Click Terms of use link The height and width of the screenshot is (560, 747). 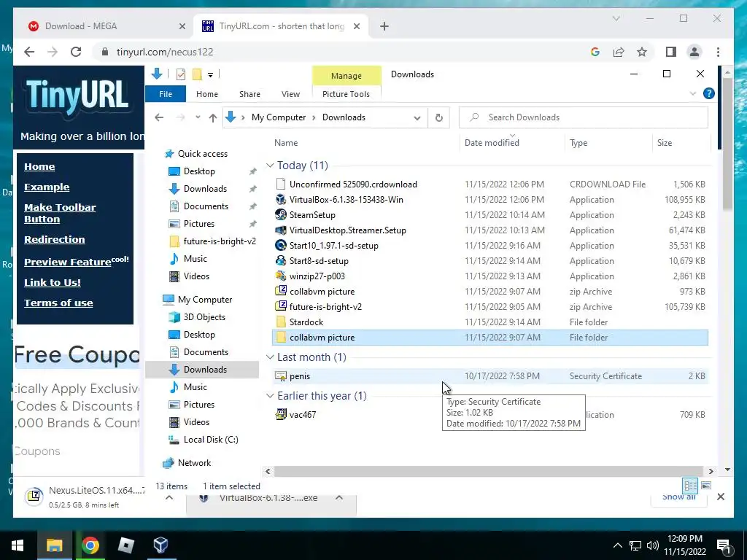[x=58, y=303]
